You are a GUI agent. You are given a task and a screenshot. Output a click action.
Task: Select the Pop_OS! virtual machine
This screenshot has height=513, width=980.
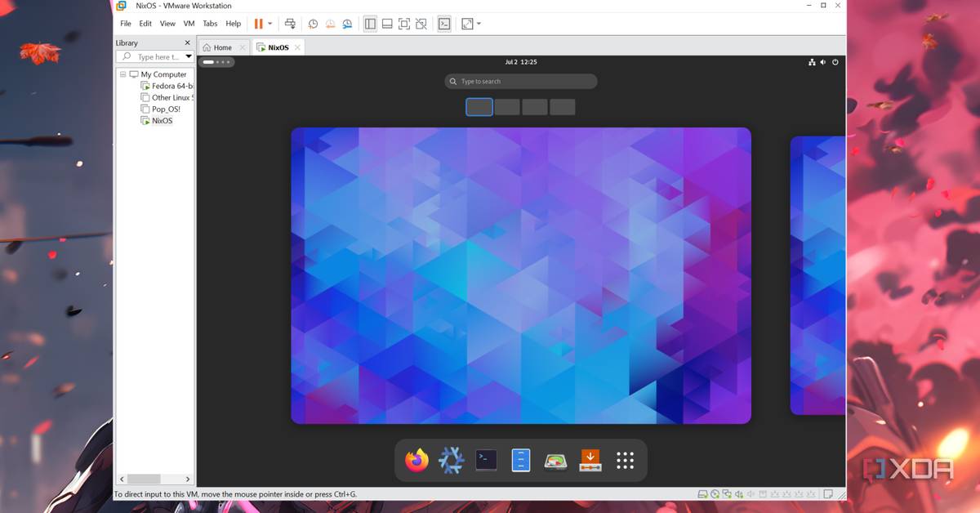pyautogui.click(x=165, y=109)
